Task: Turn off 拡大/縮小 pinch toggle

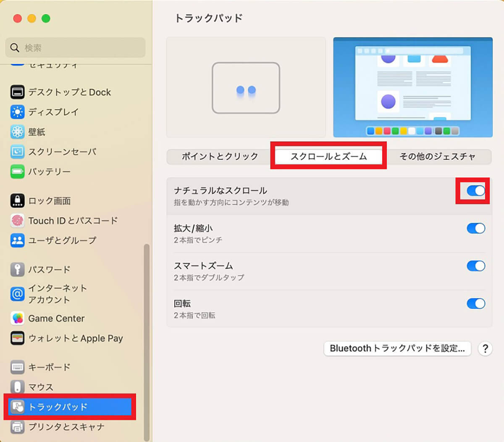Action: coord(476,228)
